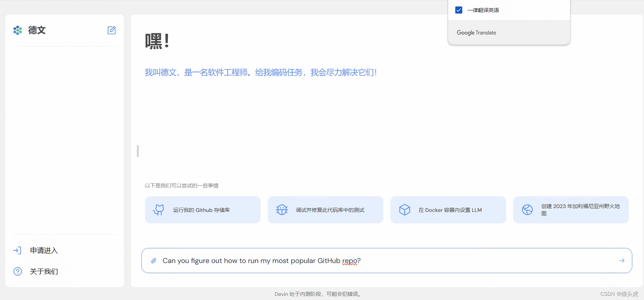The width and height of the screenshot is (644, 300).
Task: Click the 嘿! heading
Action: (157, 41)
